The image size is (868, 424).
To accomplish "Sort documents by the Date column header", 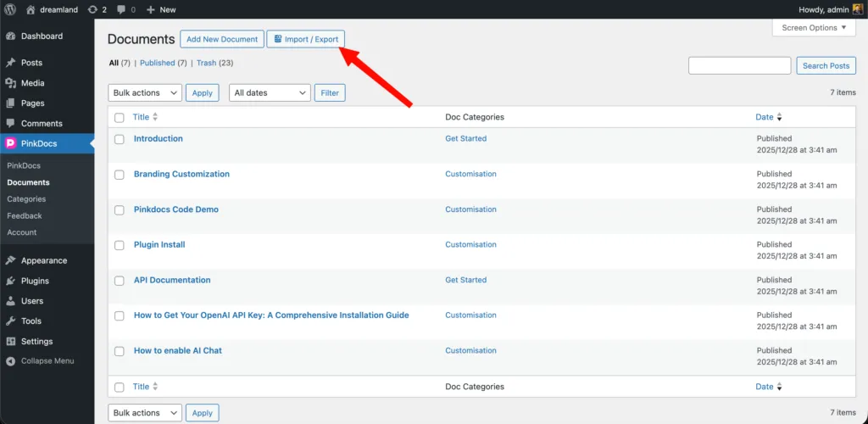I will click(x=765, y=117).
